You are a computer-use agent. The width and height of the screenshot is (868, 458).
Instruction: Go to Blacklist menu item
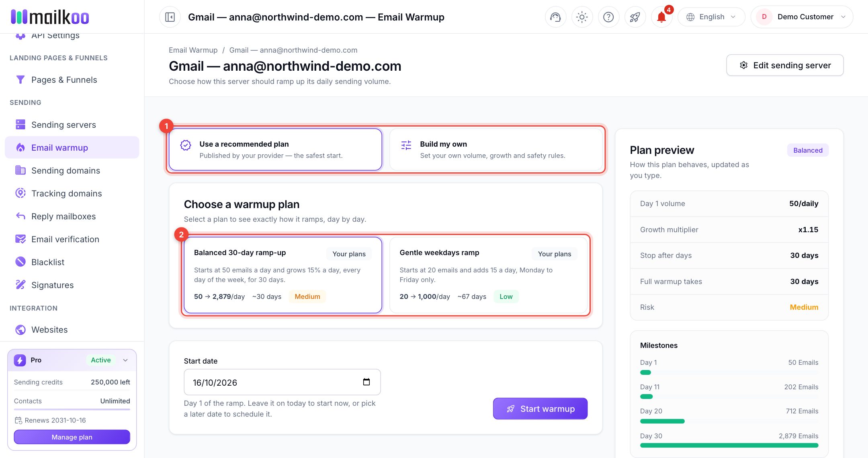[x=72, y=262]
